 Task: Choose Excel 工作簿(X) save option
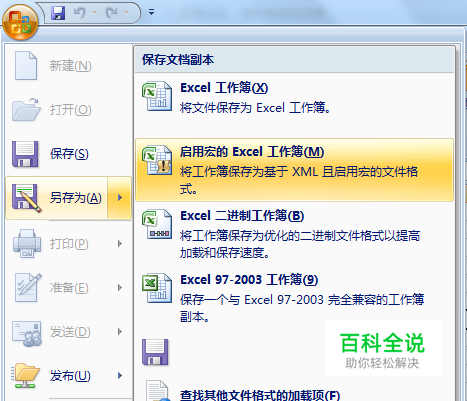[295, 105]
